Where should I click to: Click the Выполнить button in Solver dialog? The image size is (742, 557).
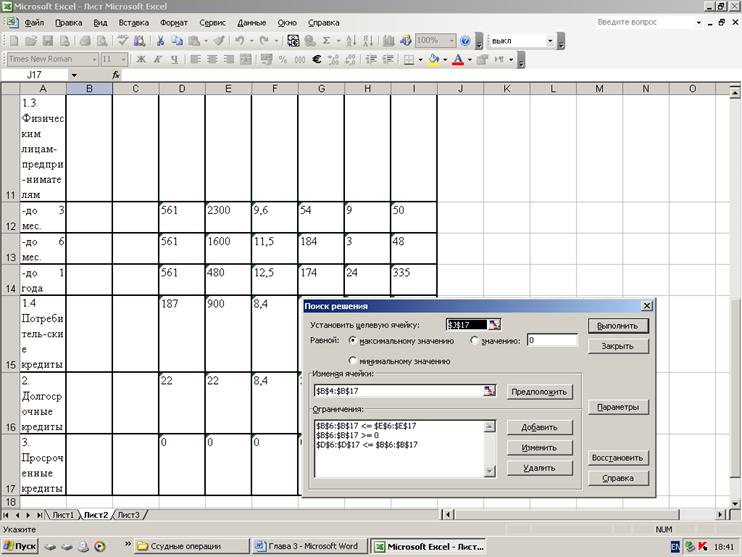coord(618,326)
